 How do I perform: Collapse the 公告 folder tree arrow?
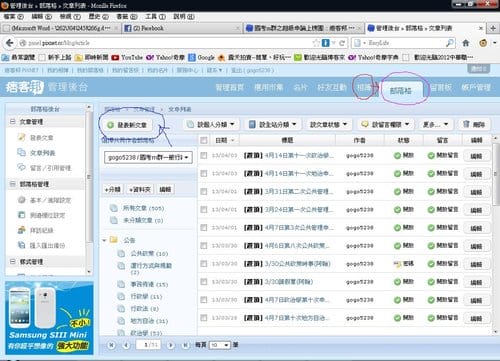click(x=104, y=240)
